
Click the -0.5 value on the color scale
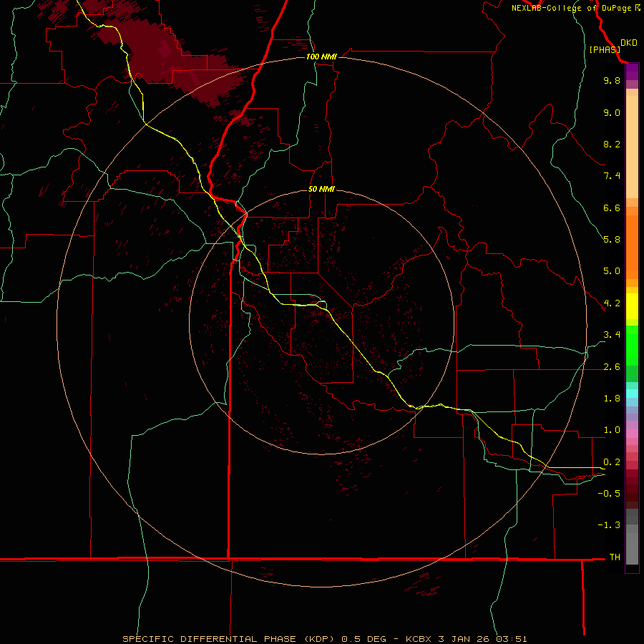click(609, 494)
